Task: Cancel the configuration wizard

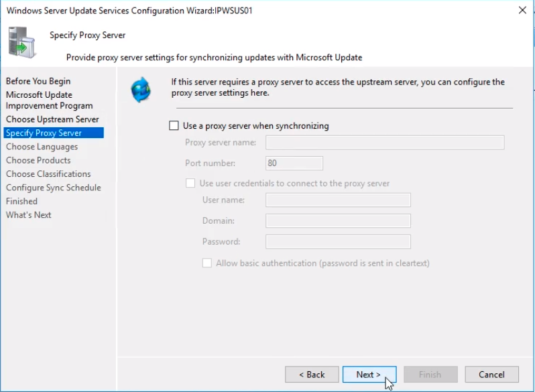Action: coord(491,375)
